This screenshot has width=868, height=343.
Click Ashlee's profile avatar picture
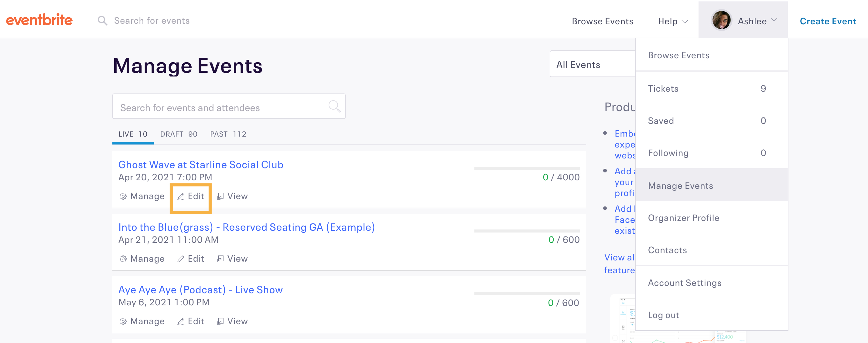[x=721, y=21]
